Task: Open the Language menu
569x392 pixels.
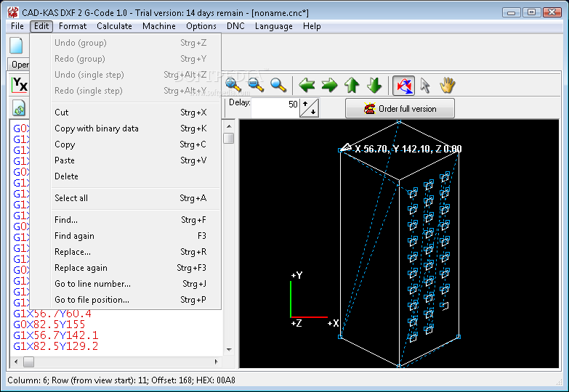Action: (x=274, y=26)
